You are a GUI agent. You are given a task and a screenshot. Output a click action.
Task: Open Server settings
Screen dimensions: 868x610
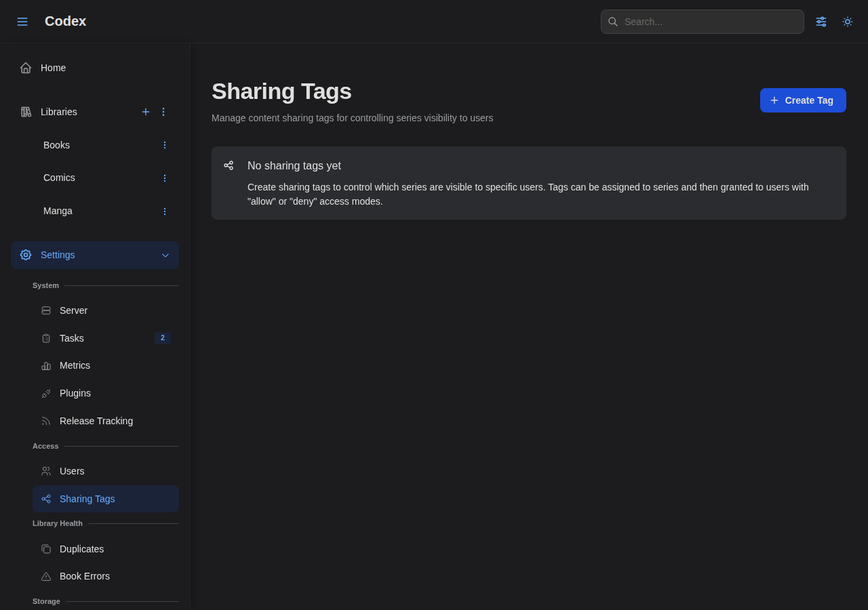pos(106,310)
